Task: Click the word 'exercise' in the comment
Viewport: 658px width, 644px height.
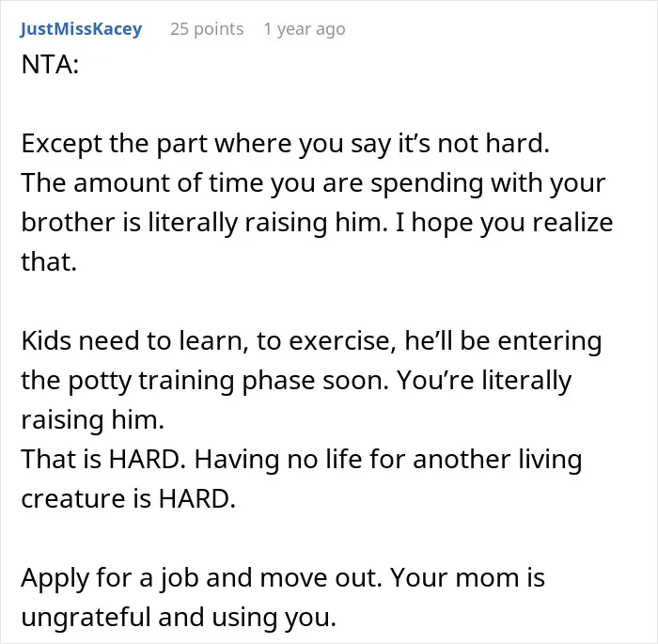Action: pos(339,341)
